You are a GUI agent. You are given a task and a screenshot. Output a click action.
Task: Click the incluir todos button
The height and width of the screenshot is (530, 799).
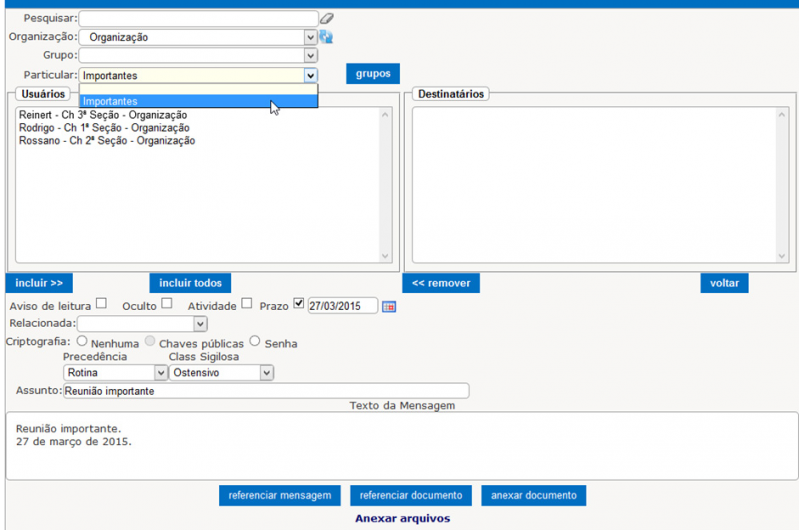(190, 283)
